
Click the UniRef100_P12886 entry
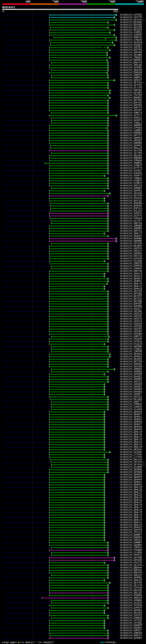(x=131, y=261)
